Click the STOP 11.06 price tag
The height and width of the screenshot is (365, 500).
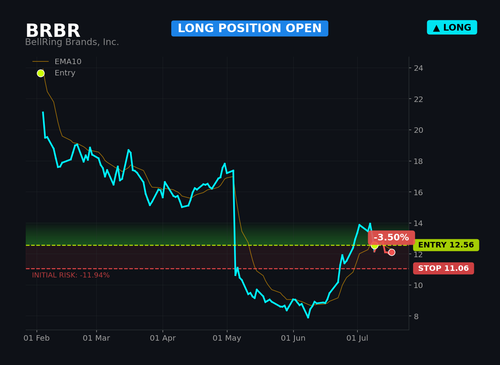(443, 268)
